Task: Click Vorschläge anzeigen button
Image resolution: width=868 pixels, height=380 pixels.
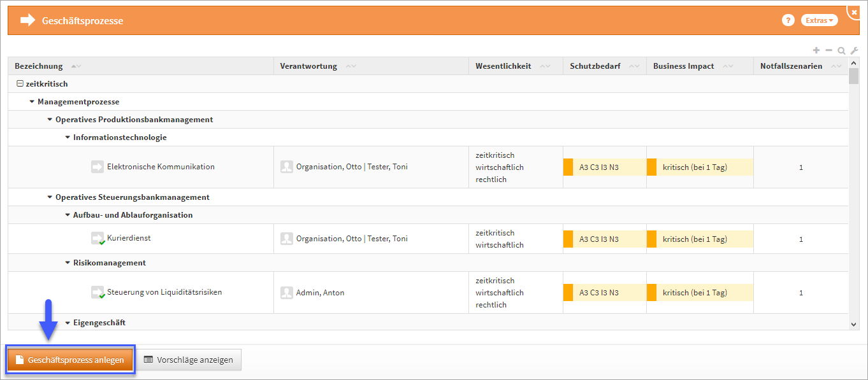Action: point(189,360)
